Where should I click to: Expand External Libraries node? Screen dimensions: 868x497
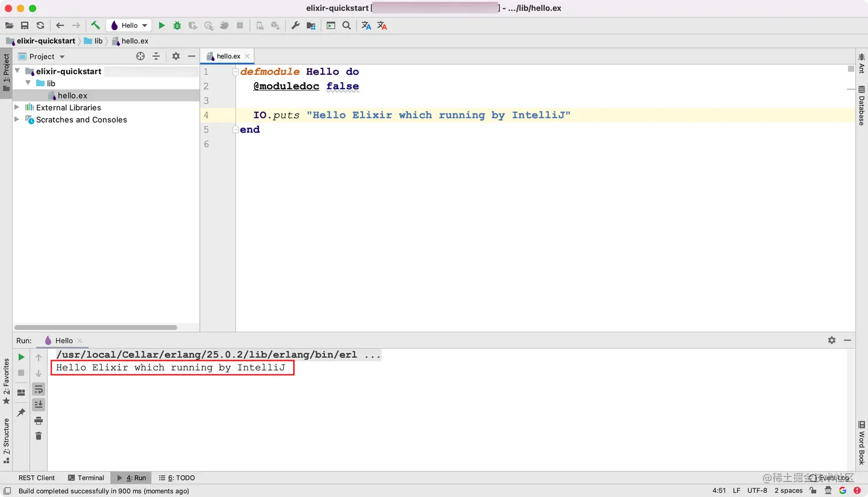(17, 107)
